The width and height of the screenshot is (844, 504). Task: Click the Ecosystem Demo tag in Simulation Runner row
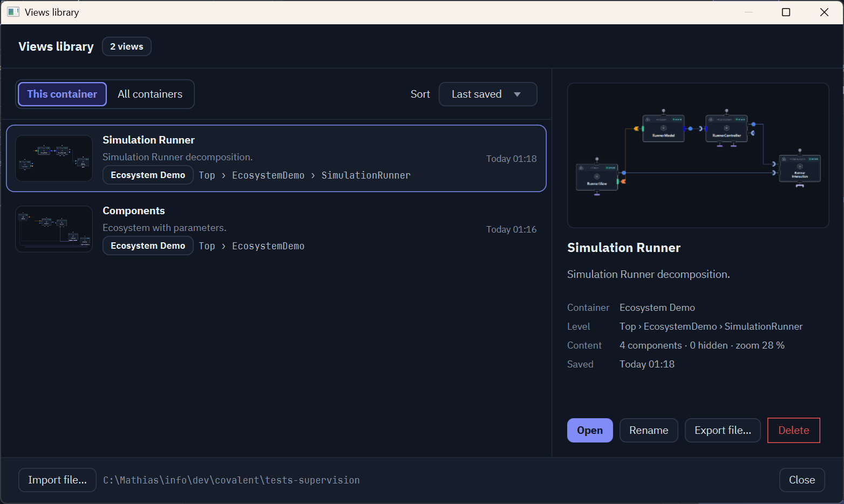(148, 175)
